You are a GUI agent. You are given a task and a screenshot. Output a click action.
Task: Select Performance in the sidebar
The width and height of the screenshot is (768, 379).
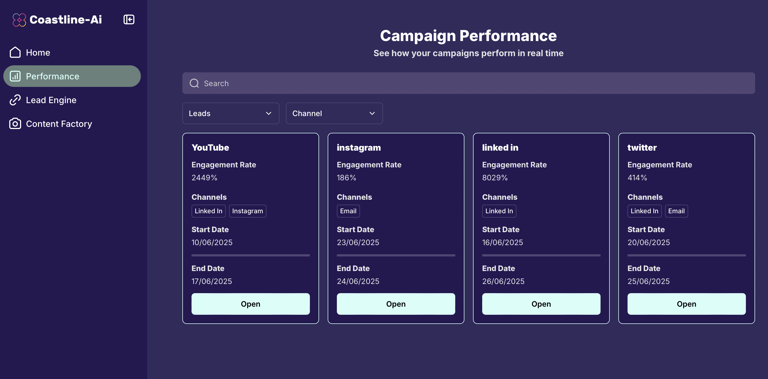pos(72,76)
